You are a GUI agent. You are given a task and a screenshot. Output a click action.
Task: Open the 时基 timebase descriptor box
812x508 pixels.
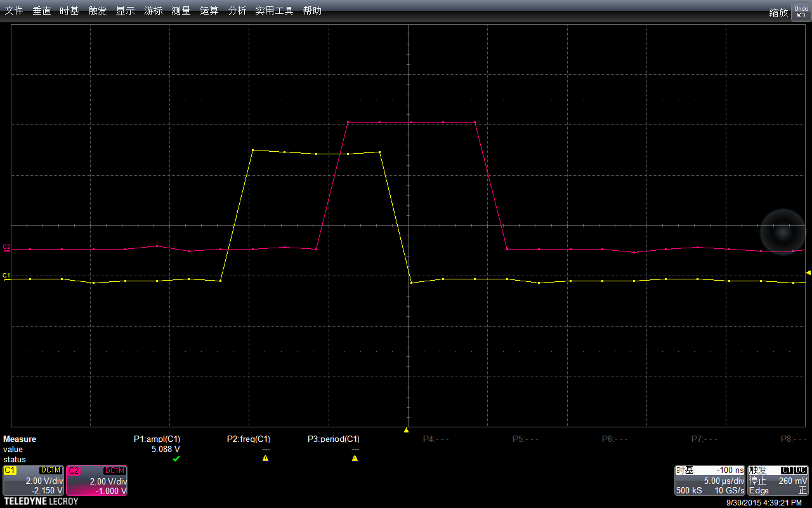(710, 481)
